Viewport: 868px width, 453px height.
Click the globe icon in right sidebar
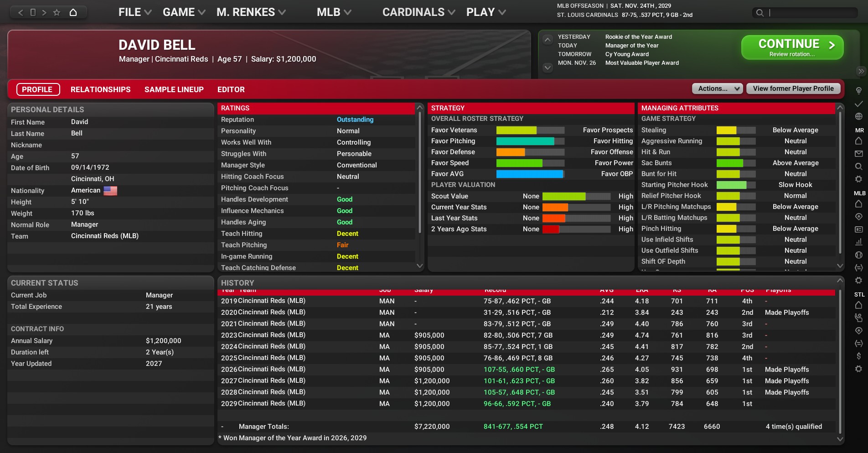coord(858,116)
